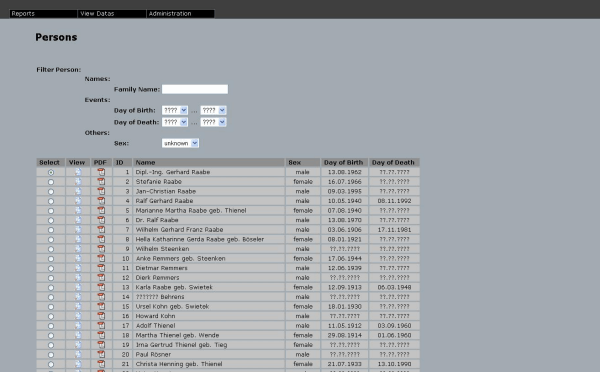Choose Dierk Remmers radio button
This screenshot has width=600, height=372.
pyautogui.click(x=51, y=278)
